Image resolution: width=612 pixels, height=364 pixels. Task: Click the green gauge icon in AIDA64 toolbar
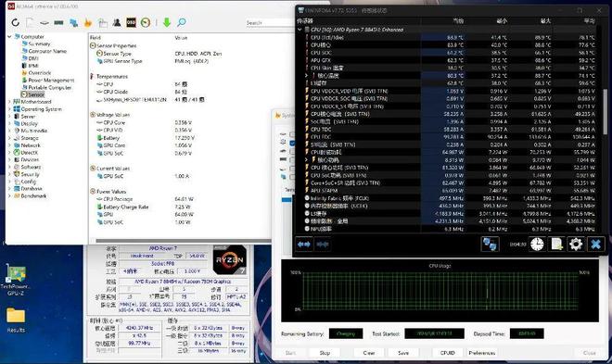146,22
